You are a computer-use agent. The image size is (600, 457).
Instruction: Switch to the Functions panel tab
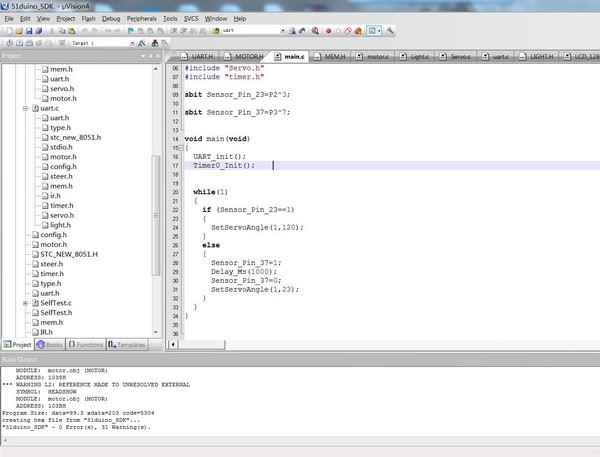[x=85, y=343]
